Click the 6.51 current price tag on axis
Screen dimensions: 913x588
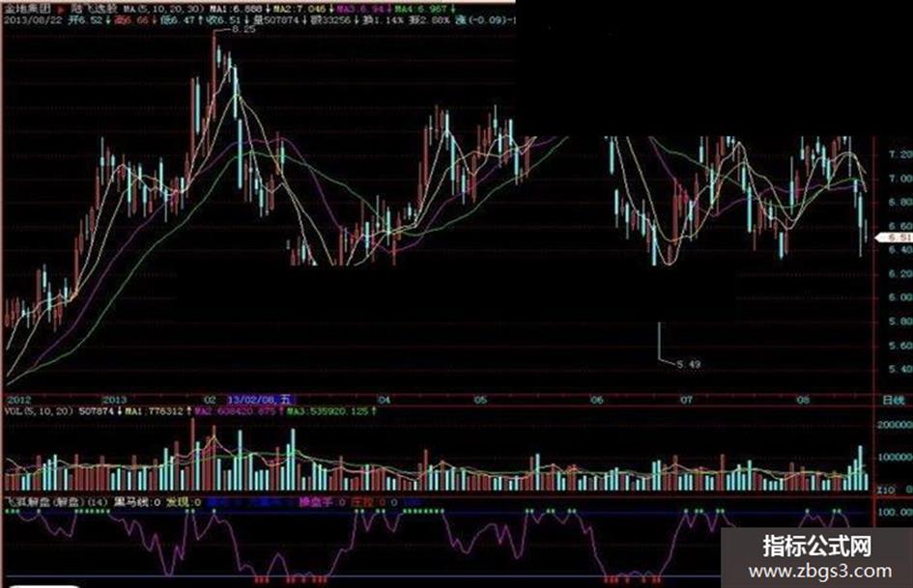896,238
